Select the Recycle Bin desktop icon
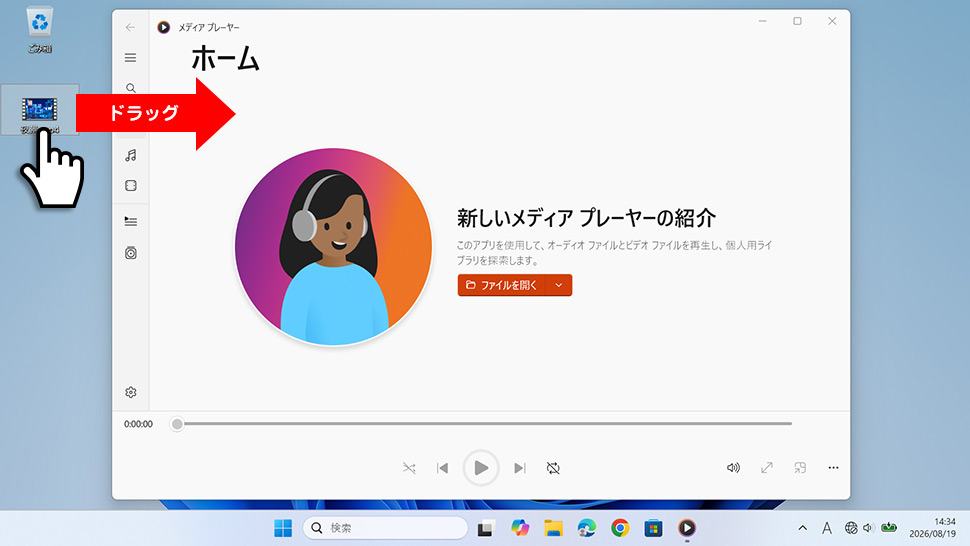The height and width of the screenshot is (546, 970). pos(40,30)
